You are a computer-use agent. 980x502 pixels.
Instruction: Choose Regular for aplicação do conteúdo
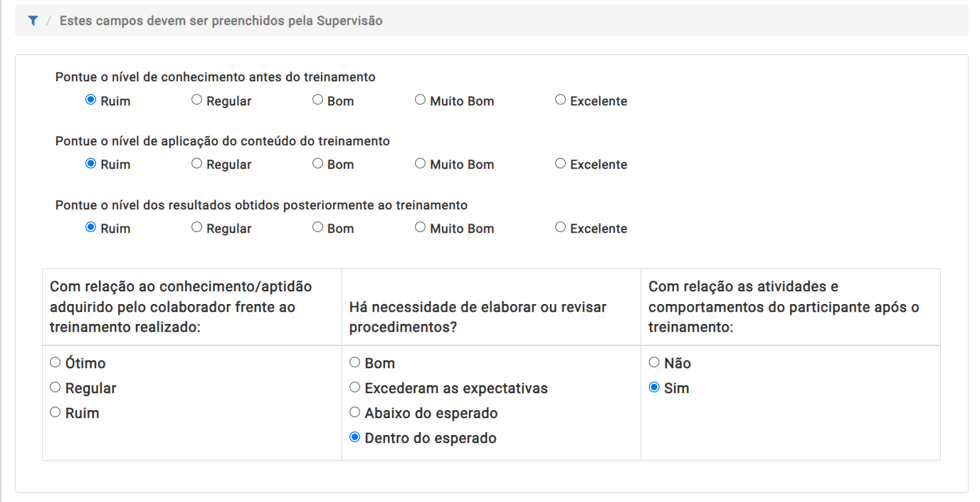coord(197,164)
